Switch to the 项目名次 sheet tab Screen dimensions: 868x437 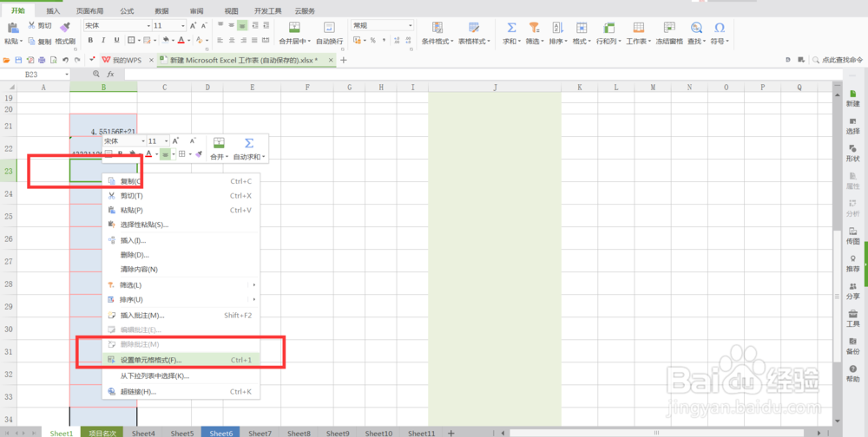pos(102,434)
